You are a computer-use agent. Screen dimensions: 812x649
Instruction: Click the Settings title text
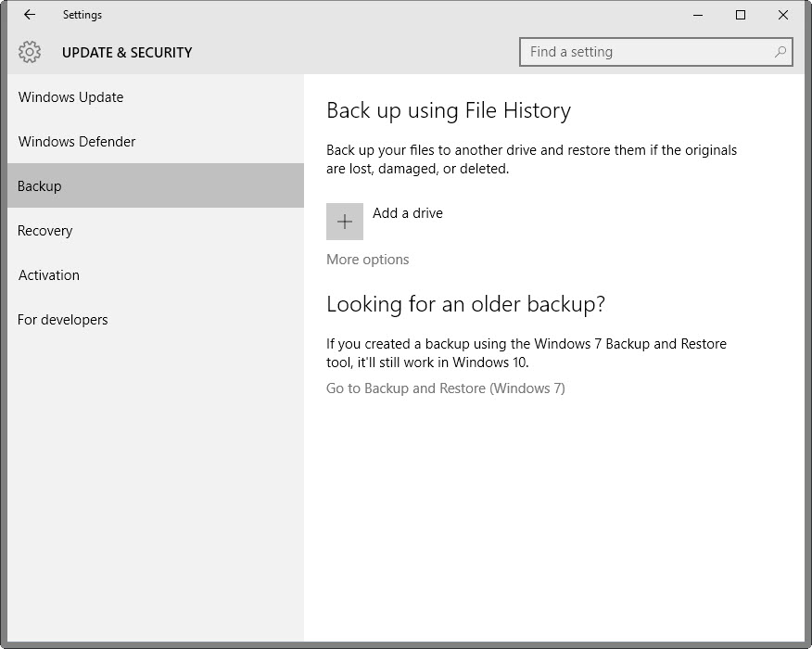pos(82,15)
